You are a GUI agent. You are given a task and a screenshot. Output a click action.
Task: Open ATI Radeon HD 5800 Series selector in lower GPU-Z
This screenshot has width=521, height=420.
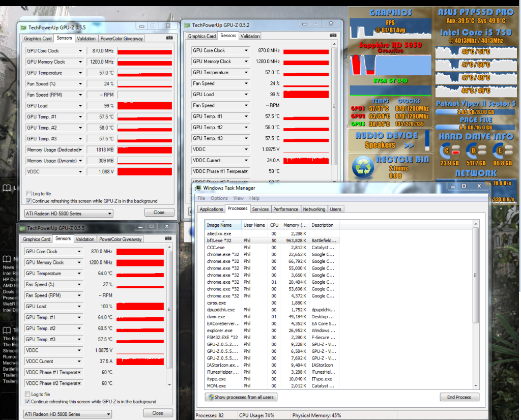coord(68,414)
